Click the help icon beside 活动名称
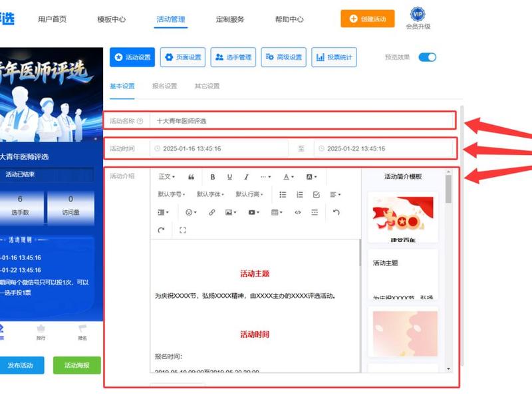Viewport: 532px width, 399px height. pos(140,121)
